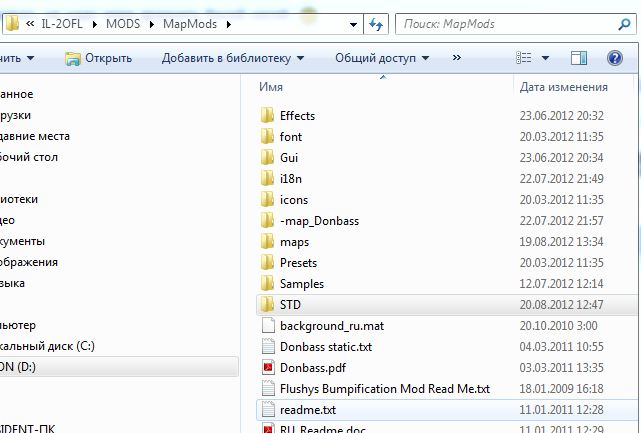Click the Effects folder icon
641x433 pixels.
tap(267, 115)
